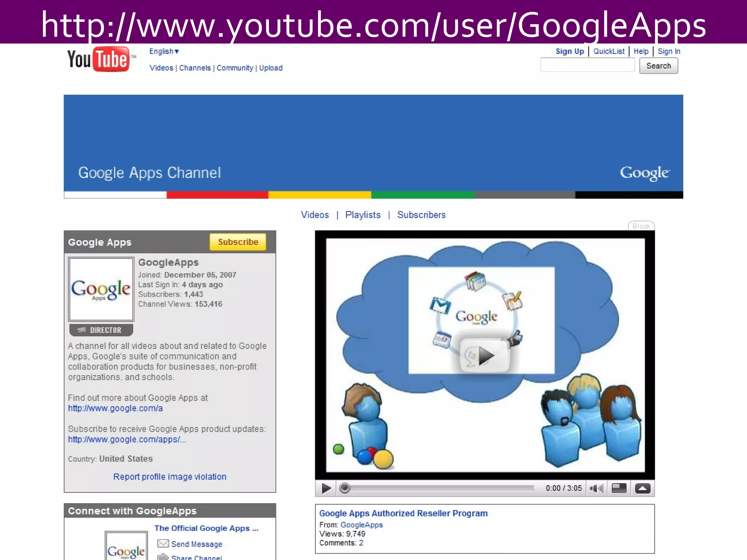This screenshot has height=560, width=747.
Task: Open the Channels navigation link
Action: tap(195, 68)
